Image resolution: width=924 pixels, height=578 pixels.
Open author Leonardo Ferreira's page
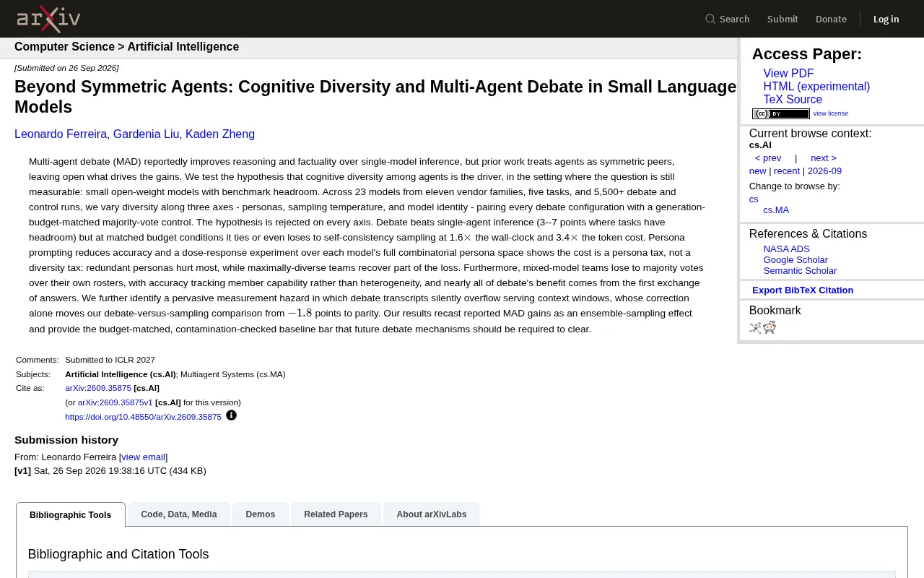tap(61, 134)
